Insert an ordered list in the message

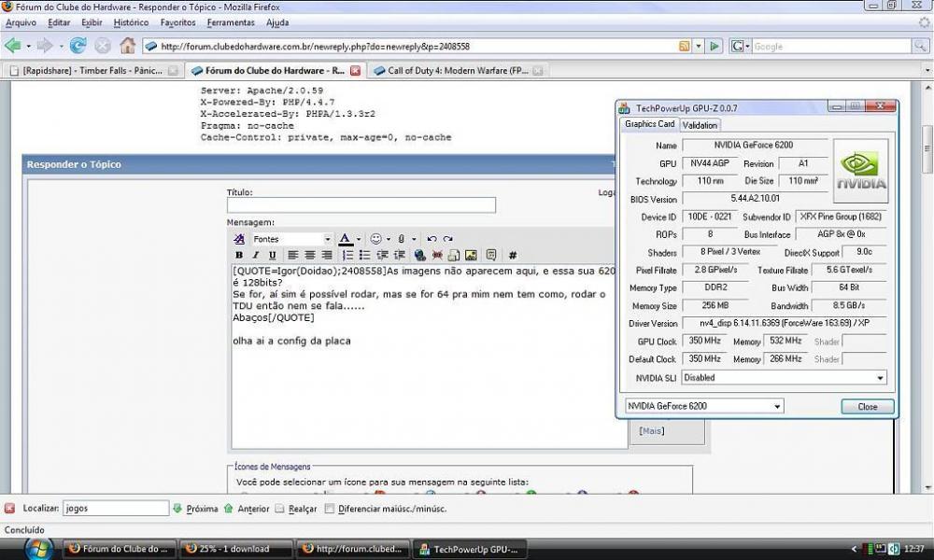click(x=347, y=255)
